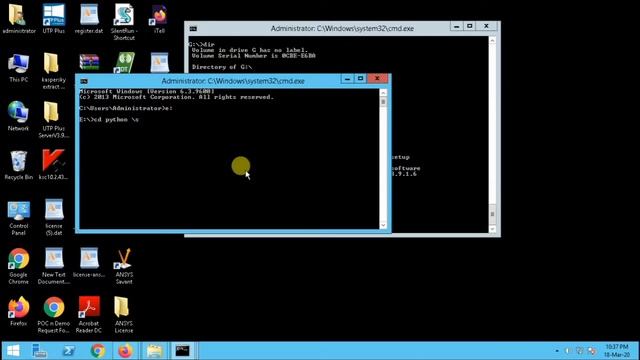Launch Acrobat Reader DC shortcut

pos(89,315)
